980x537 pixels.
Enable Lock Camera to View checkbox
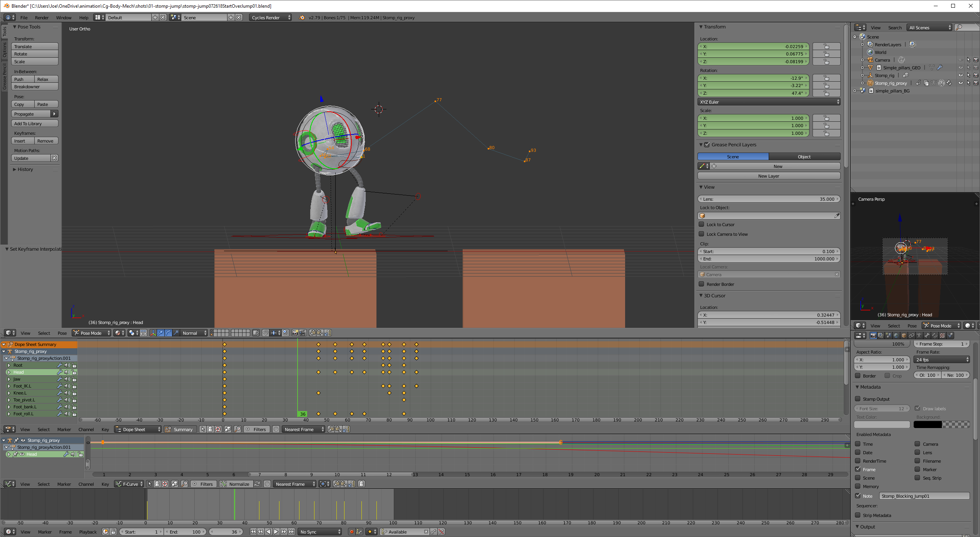[701, 234]
